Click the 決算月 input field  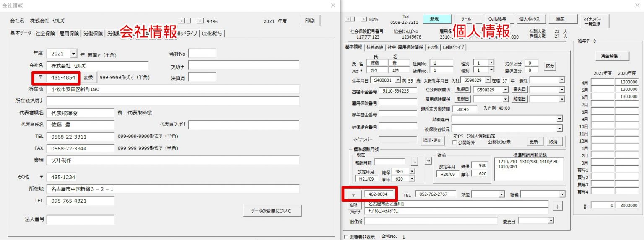202,77
